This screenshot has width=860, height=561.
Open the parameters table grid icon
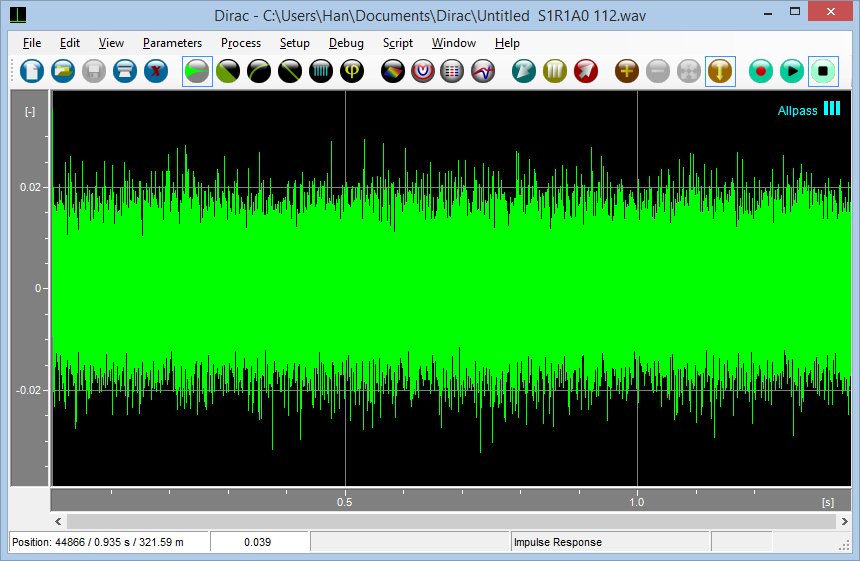(452, 71)
